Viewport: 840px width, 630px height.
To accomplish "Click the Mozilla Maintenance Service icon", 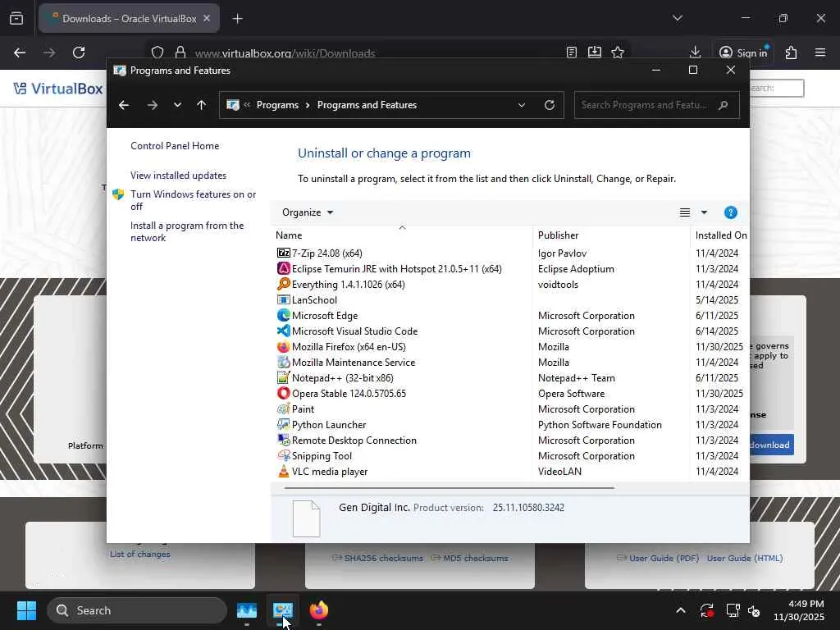I will click(283, 362).
